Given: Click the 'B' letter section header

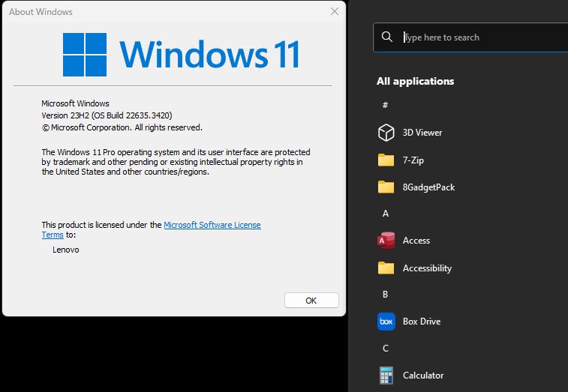Looking at the screenshot, I should [x=385, y=295].
